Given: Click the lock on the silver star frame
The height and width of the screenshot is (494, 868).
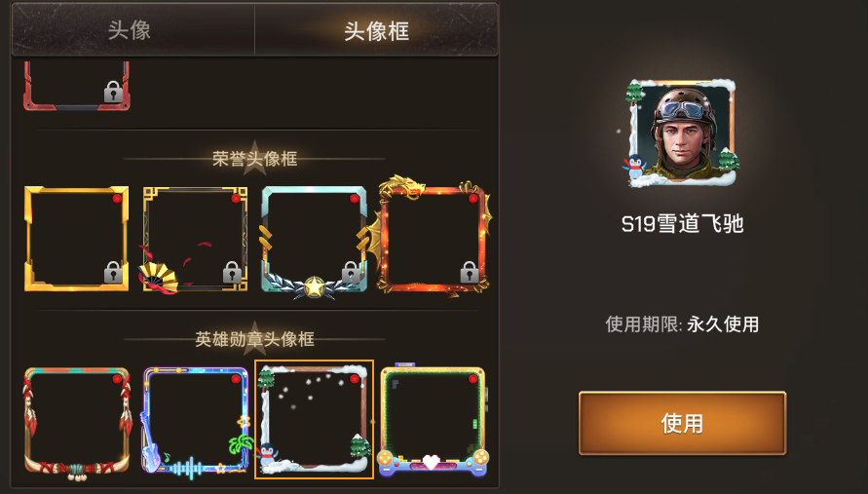Looking at the screenshot, I should pyautogui.click(x=351, y=273).
